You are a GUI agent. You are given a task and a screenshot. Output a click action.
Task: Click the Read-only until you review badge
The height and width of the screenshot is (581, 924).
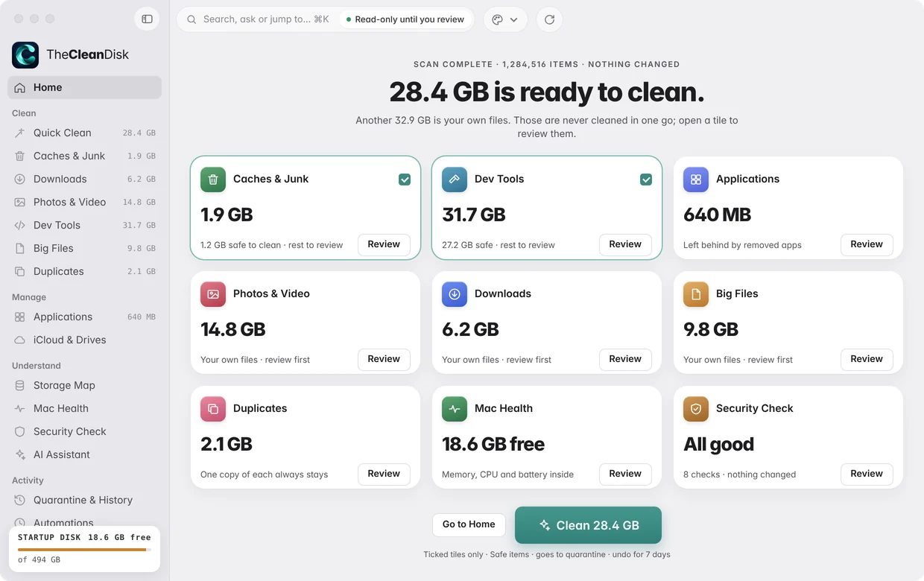[405, 19]
